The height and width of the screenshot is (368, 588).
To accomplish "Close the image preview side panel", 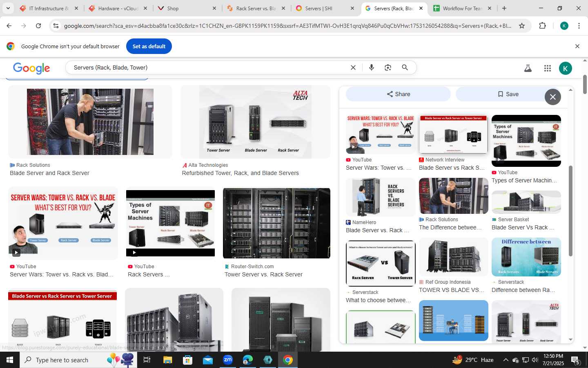I will 553,97.
